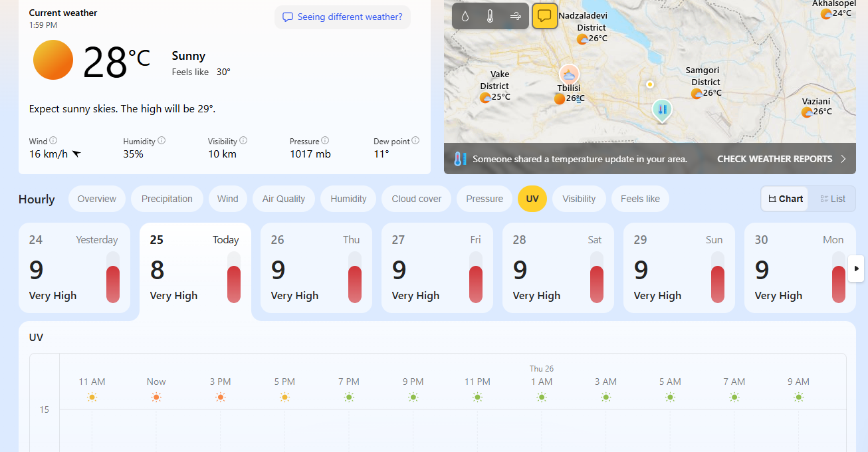
Task: Switch hourly view to List
Action: tap(833, 199)
